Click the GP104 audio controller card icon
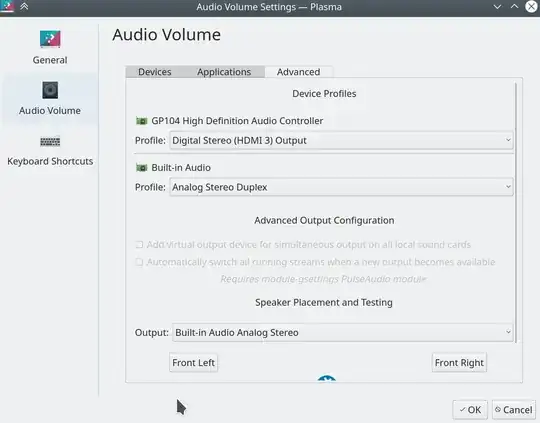Image resolution: width=540 pixels, height=423 pixels. [142, 121]
